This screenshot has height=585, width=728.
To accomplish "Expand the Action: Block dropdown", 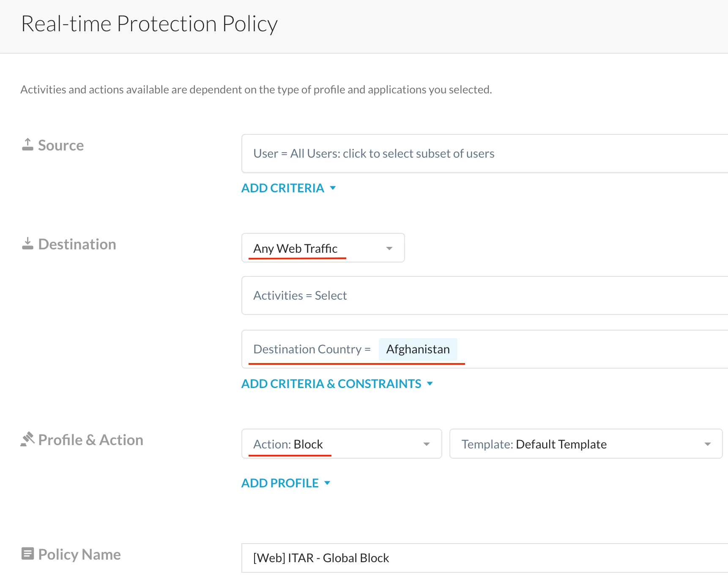I will tap(341, 444).
